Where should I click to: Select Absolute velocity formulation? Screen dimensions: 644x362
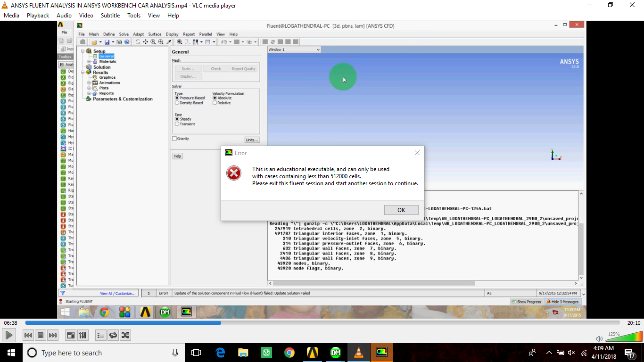pyautogui.click(x=222, y=98)
